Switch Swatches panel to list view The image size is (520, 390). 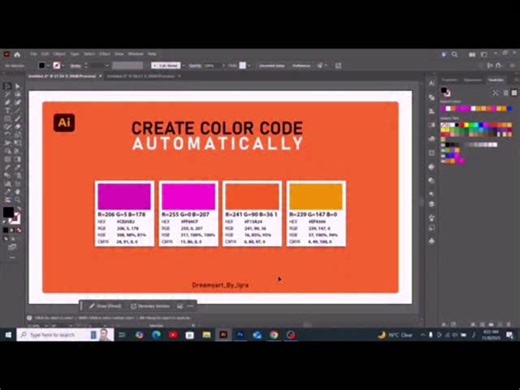coord(506,93)
